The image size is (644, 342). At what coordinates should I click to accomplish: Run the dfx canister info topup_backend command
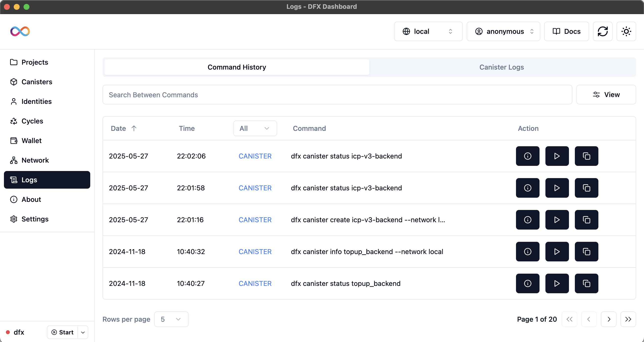click(557, 252)
